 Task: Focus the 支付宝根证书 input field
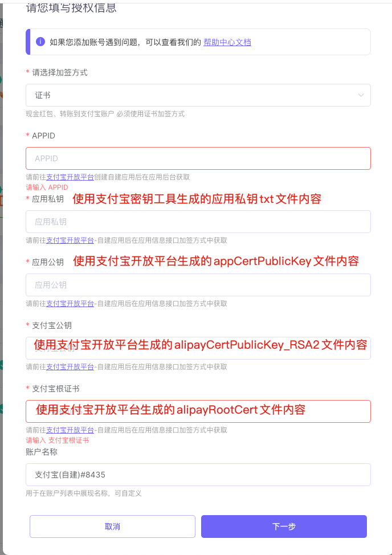(198, 411)
